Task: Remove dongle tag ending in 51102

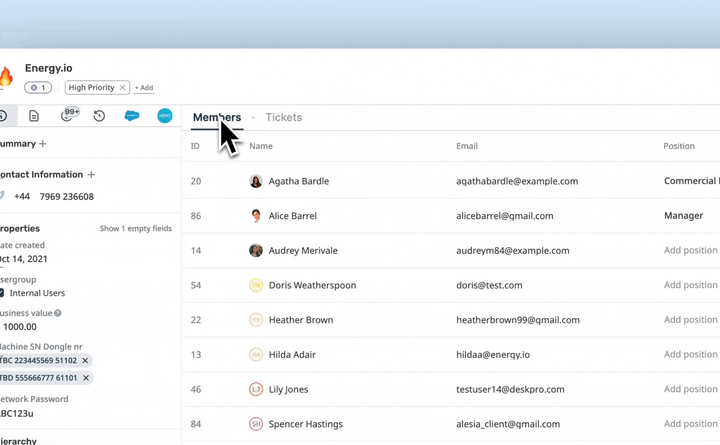Action: click(x=85, y=361)
